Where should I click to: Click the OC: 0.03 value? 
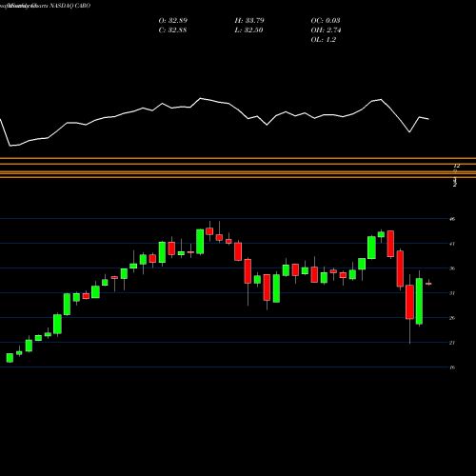326,21
